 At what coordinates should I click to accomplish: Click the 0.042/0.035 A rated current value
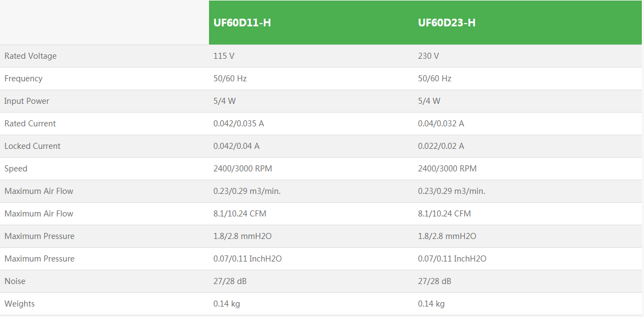pos(239,124)
